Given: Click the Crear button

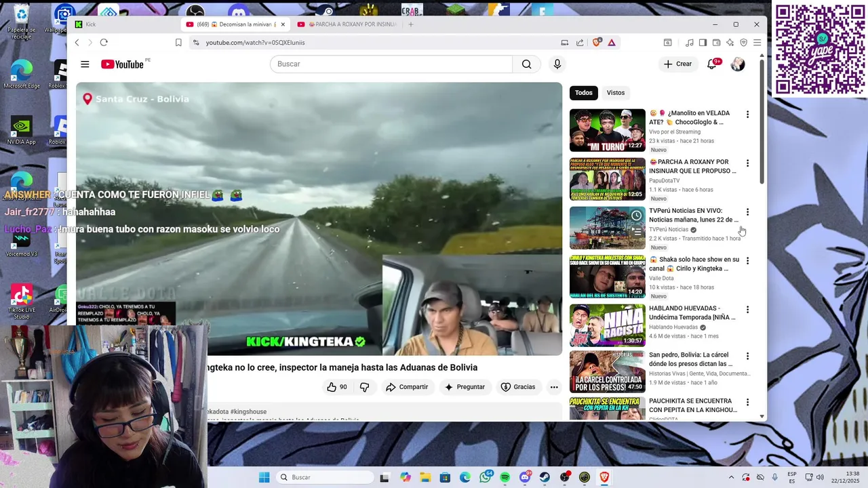Looking at the screenshot, I should (677, 64).
